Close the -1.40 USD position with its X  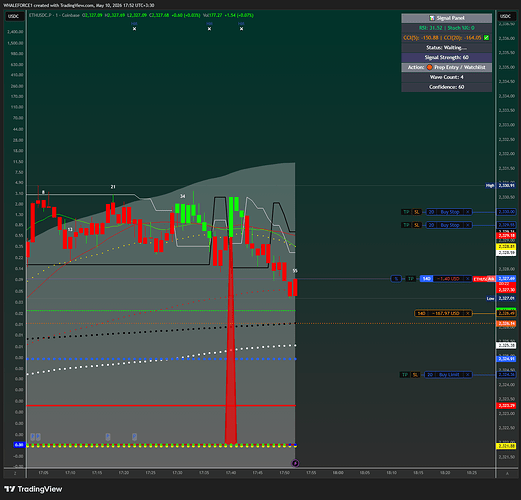click(x=468, y=279)
